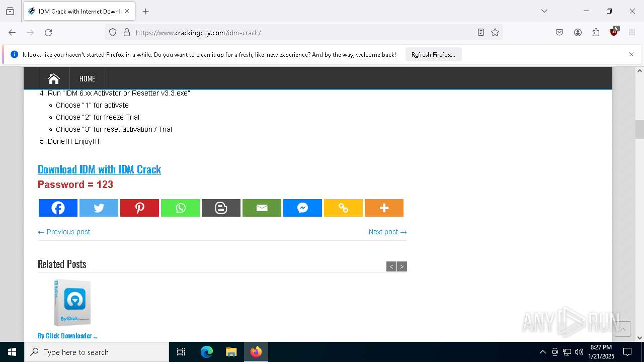Open a new browser tab
The width and height of the screenshot is (644, 362).
pyautogui.click(x=146, y=11)
